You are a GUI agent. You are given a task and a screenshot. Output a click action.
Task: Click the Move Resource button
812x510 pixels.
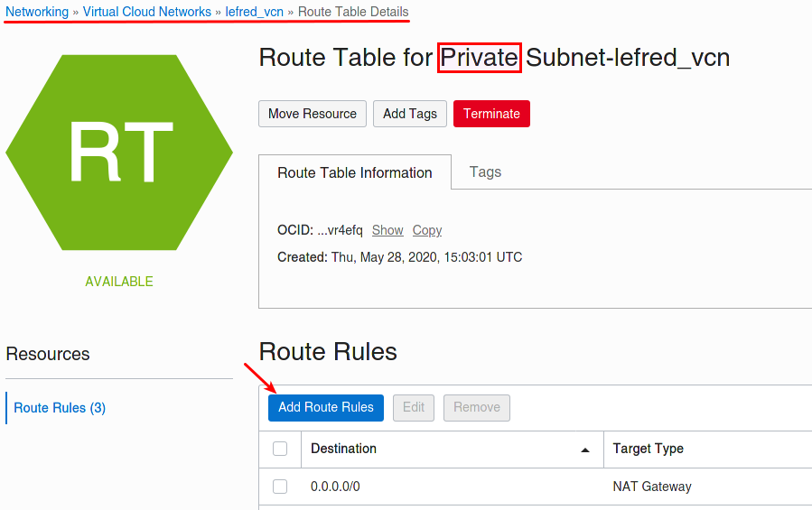pyautogui.click(x=313, y=114)
